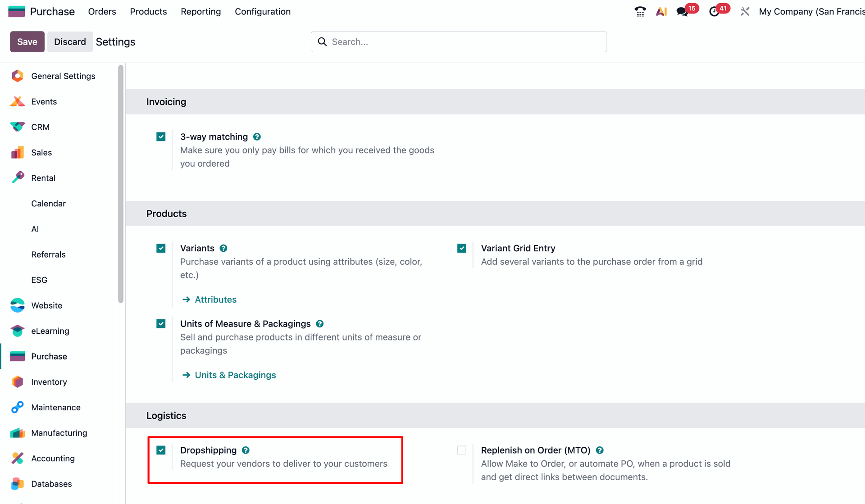The image size is (865, 504).
Task: Click the Dropshipping help tooltip
Action: pos(246,450)
